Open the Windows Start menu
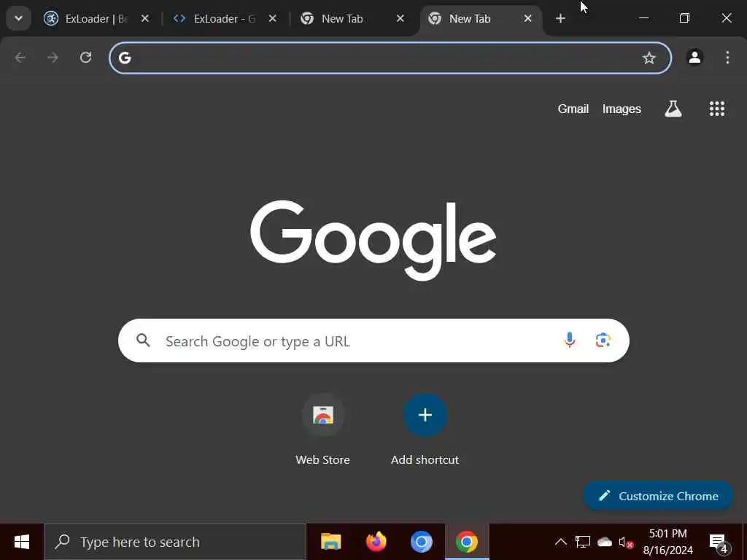Image resolution: width=747 pixels, height=560 pixels. (x=22, y=542)
